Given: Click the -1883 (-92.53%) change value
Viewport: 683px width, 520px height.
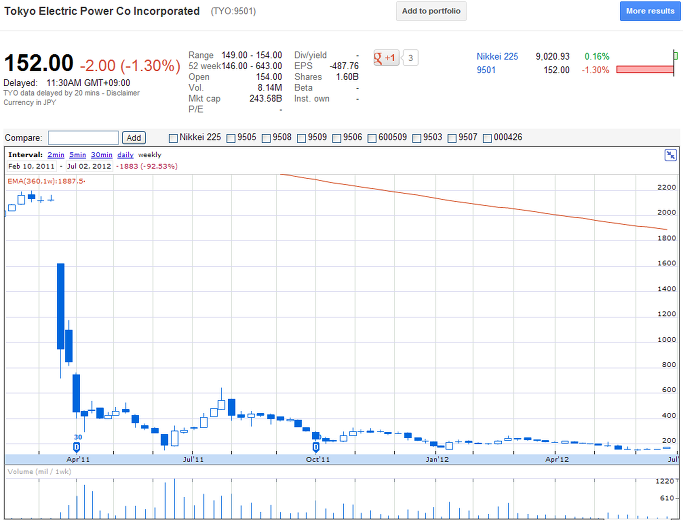Looking at the screenshot, I should click(x=146, y=166).
